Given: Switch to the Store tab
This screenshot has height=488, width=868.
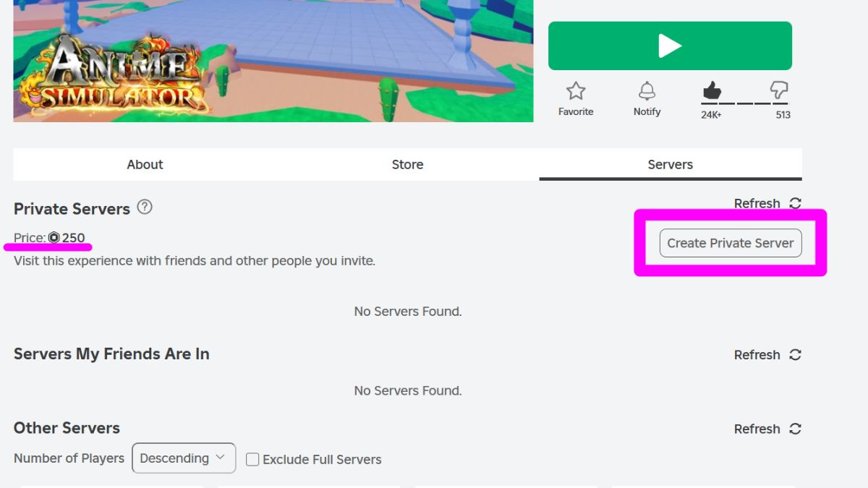Looking at the screenshot, I should [407, 164].
